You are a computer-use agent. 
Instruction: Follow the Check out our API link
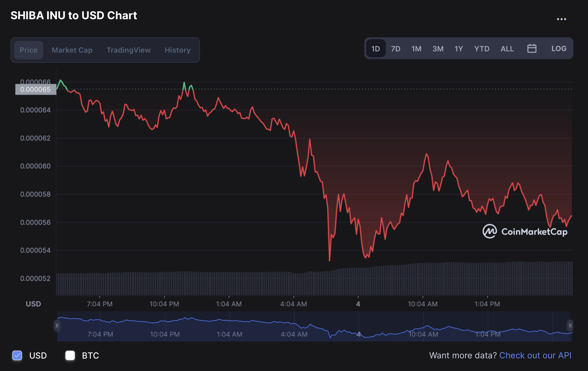coord(535,355)
